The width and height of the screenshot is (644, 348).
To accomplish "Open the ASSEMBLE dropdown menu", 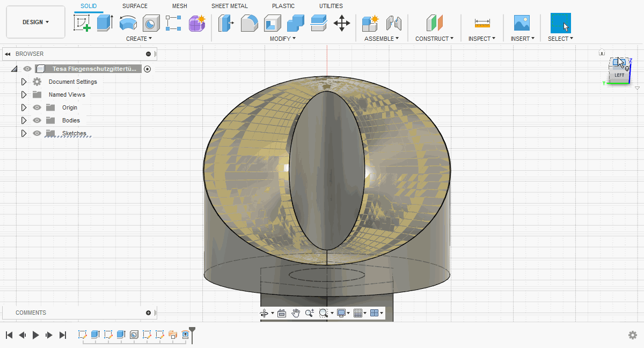I will click(x=382, y=39).
